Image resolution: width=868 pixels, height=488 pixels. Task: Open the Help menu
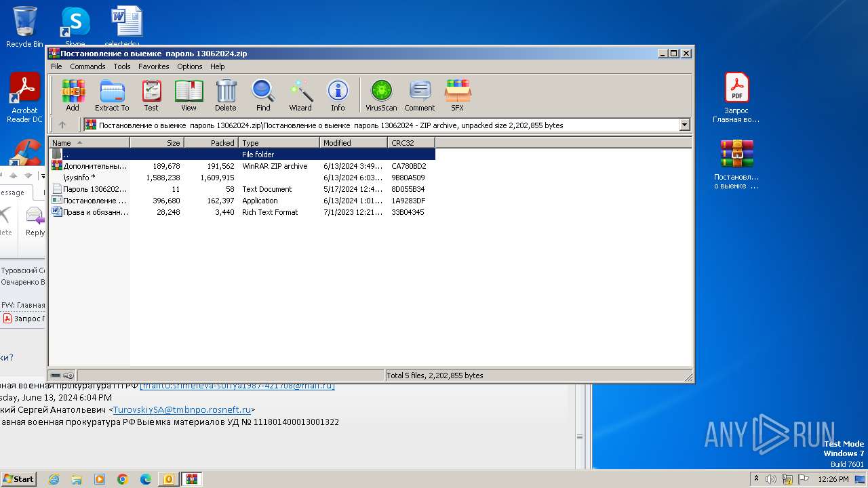coord(217,66)
